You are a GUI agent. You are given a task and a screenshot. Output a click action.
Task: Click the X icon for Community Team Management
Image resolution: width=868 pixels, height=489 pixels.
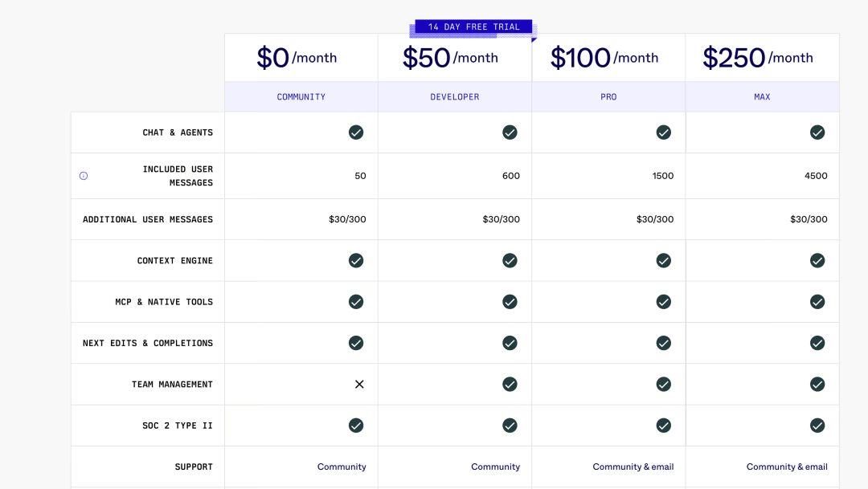click(x=359, y=385)
